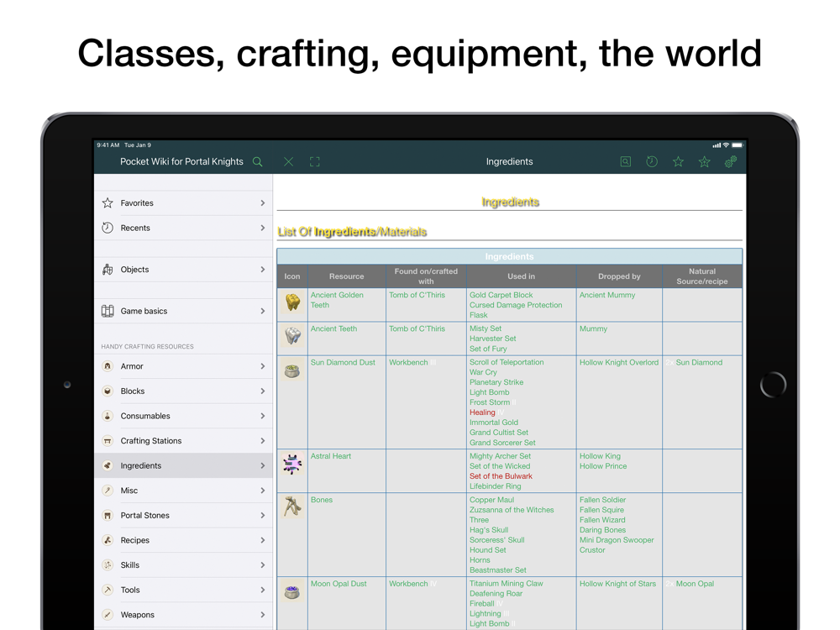840x630 pixels.
Task: Click the Consumables category icon
Action: coord(108,416)
